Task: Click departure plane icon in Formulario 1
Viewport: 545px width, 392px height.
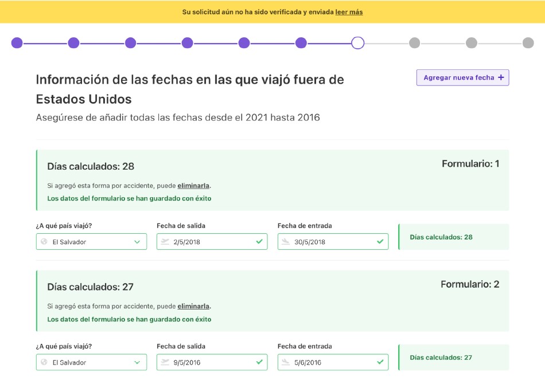Action: (165, 242)
